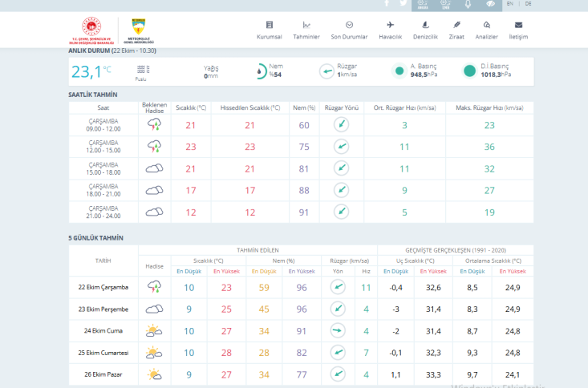
Task: Switch language to EN
Action: click(x=510, y=4)
